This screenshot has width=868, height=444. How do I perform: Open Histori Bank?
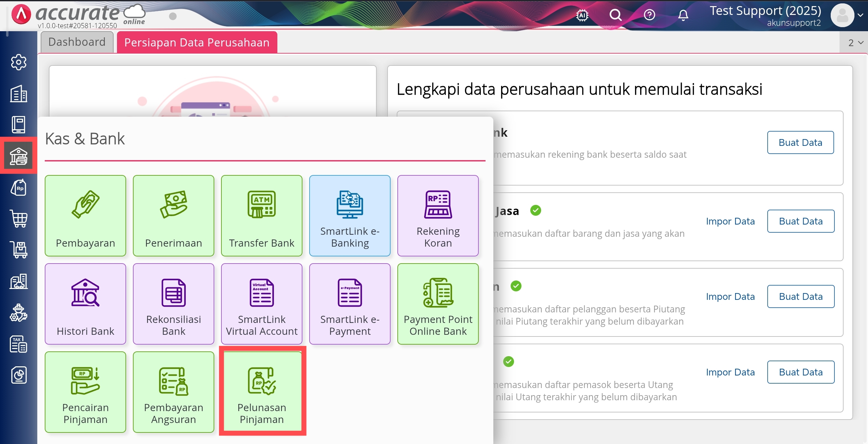(x=85, y=304)
